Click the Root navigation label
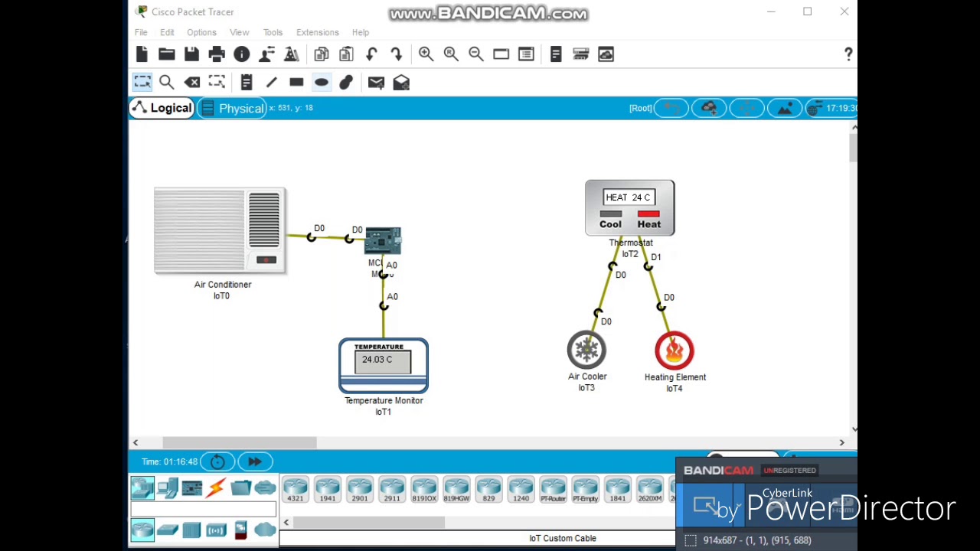The image size is (980, 551). [640, 108]
